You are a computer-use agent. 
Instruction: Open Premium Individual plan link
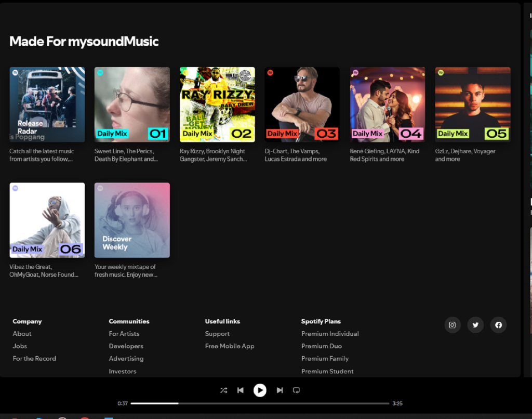[330, 334]
